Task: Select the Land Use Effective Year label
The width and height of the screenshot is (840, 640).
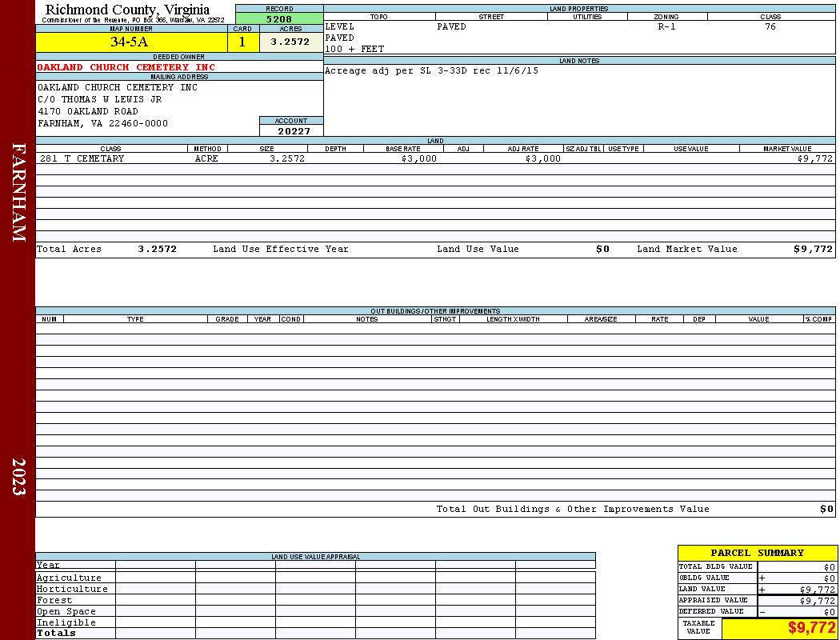Action: 281,249
